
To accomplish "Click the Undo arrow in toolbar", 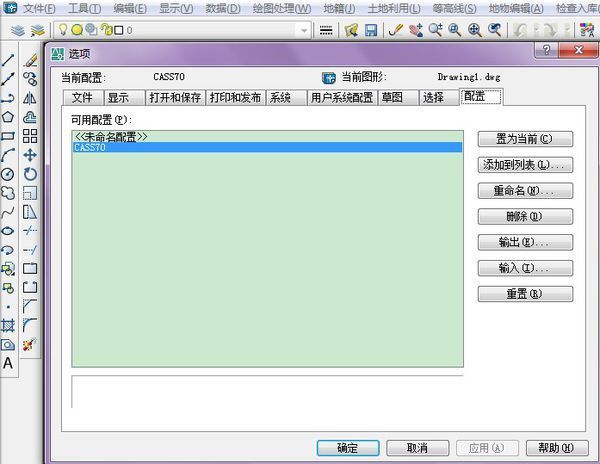I will click(x=520, y=30).
